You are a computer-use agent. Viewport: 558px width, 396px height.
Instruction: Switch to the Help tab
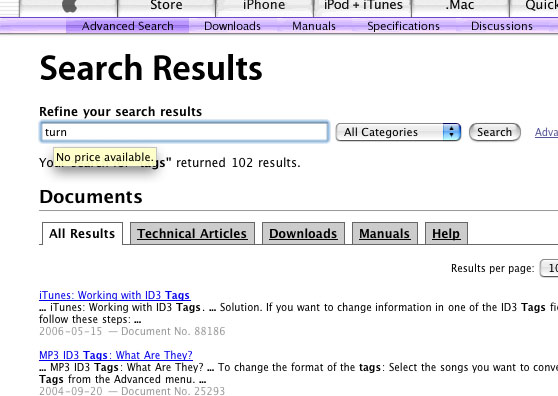(446, 233)
